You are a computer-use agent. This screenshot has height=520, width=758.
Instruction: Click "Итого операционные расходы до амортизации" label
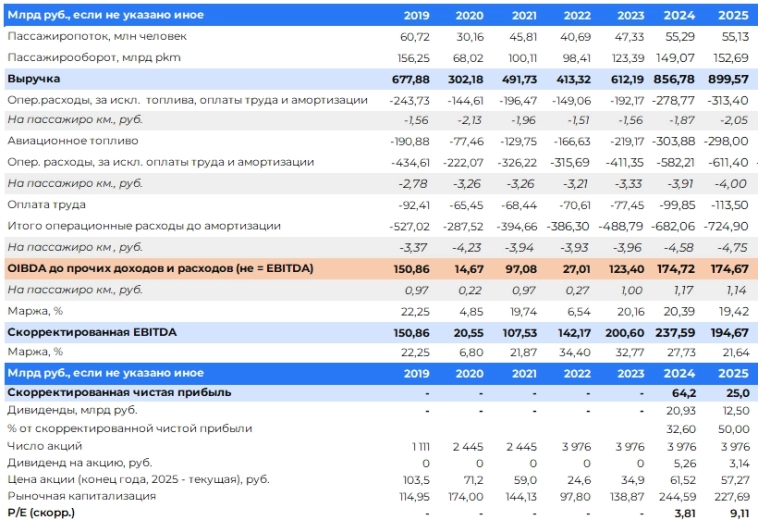[143, 226]
